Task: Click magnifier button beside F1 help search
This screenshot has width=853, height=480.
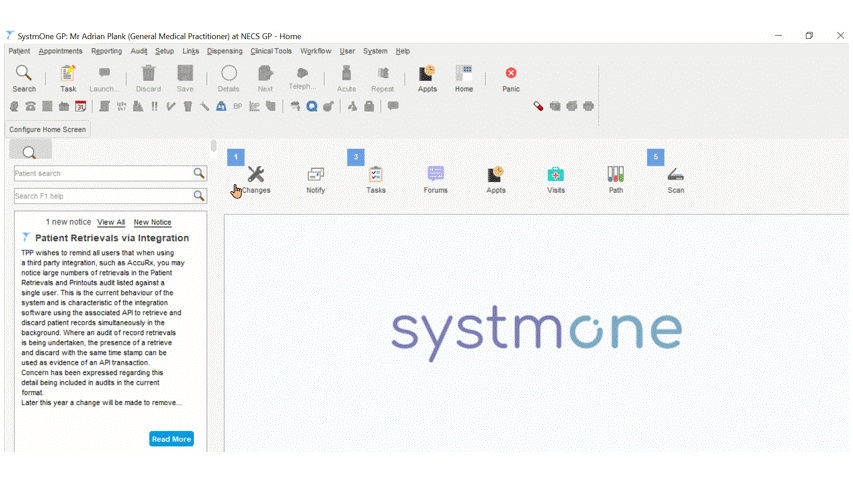Action: coord(199,196)
